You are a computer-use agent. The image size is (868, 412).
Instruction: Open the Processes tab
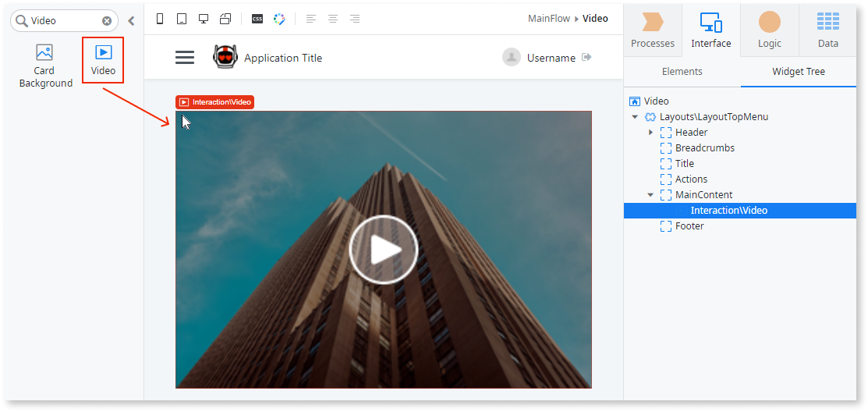653,30
